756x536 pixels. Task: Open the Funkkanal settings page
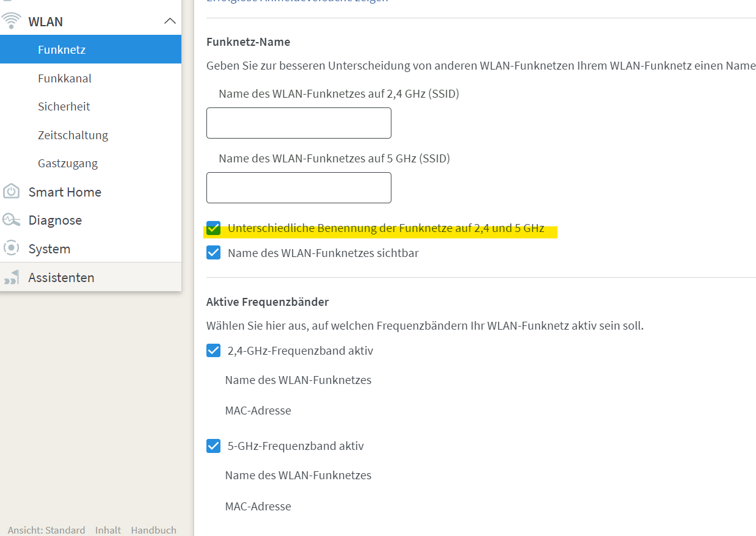pos(65,78)
